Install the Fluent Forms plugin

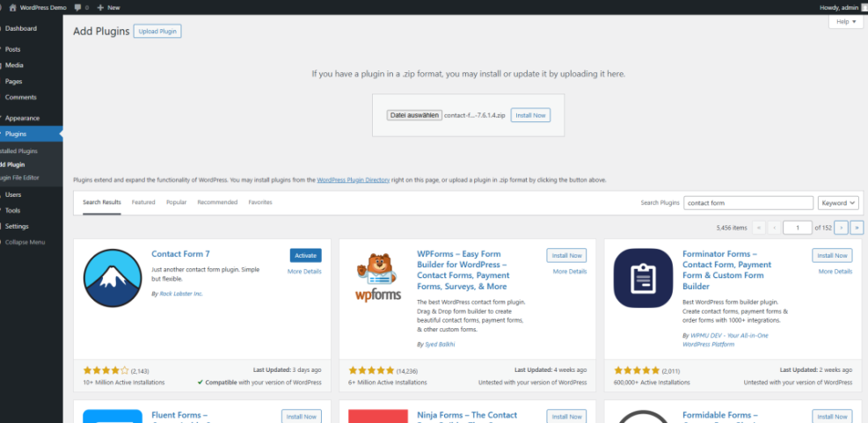click(302, 416)
